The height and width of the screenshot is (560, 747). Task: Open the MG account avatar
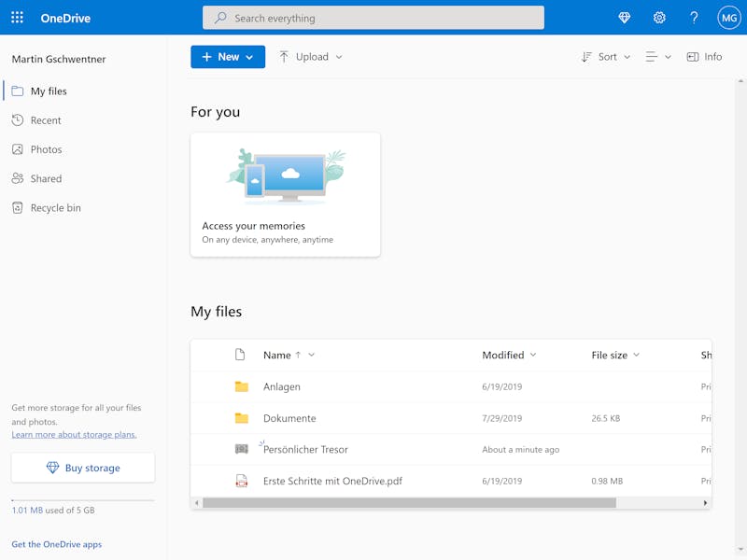coord(729,18)
